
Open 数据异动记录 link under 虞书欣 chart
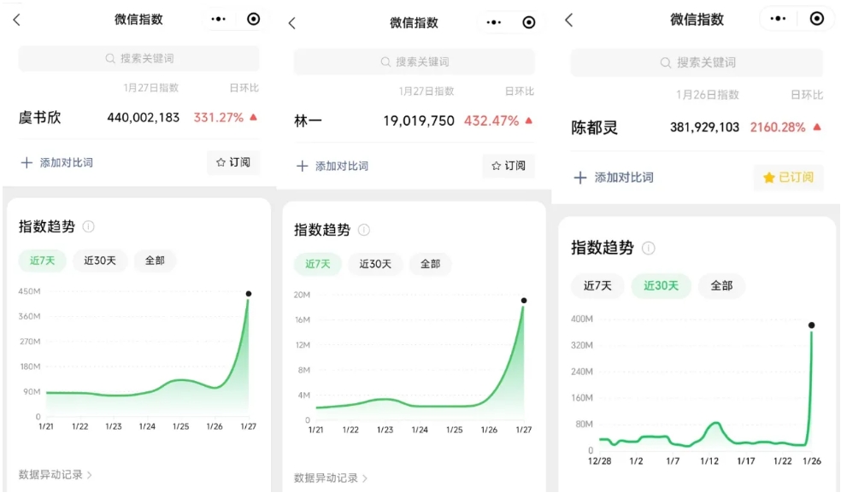point(55,475)
